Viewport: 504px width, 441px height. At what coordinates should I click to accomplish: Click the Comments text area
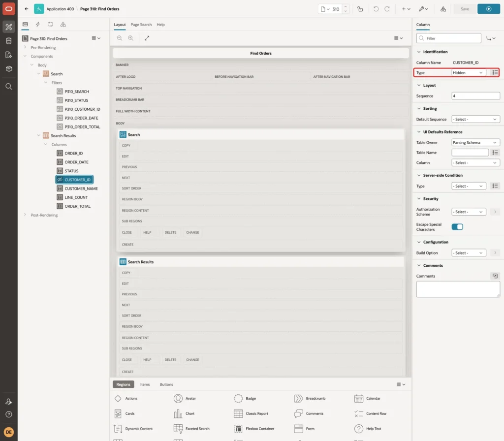pos(458,289)
